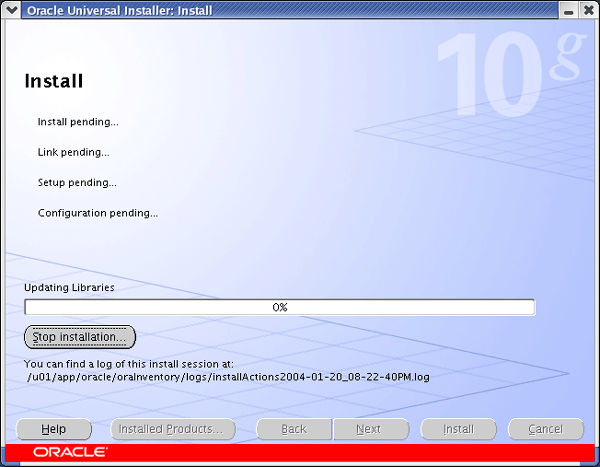The height and width of the screenshot is (467, 600).
Task: Select the Setup pending status line
Action: (x=77, y=183)
